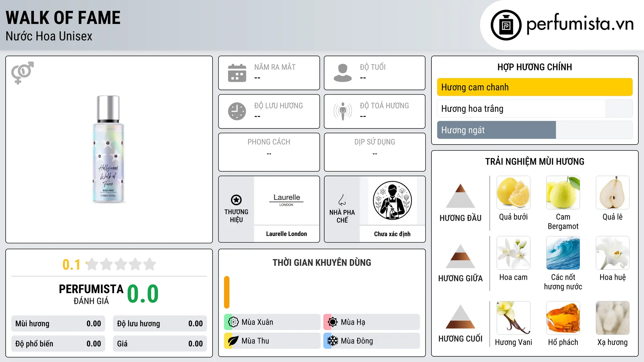Click the person icon beside Độ Tuổi
The width and height of the screenshot is (644, 362).
pyautogui.click(x=343, y=73)
